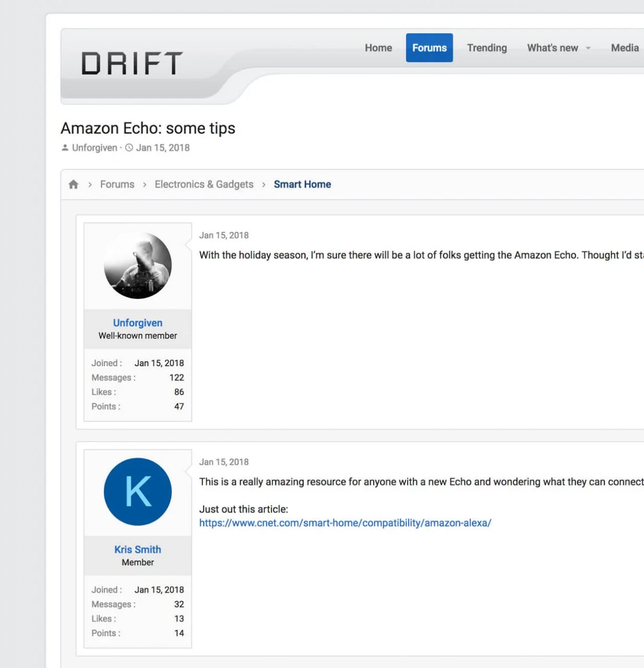Click the DRIFT logo
The width and height of the screenshot is (644, 668).
click(x=132, y=63)
